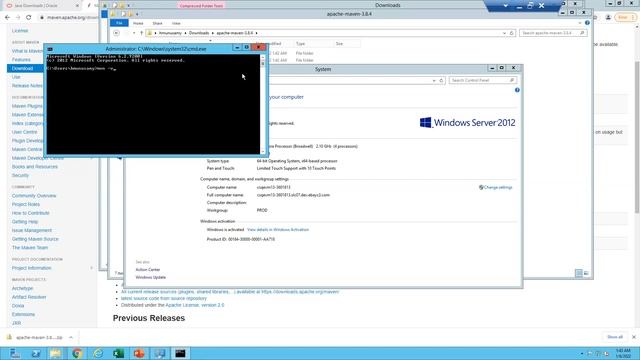Open Explorer help question mark icon
640x360 pixels.
coord(587,23)
